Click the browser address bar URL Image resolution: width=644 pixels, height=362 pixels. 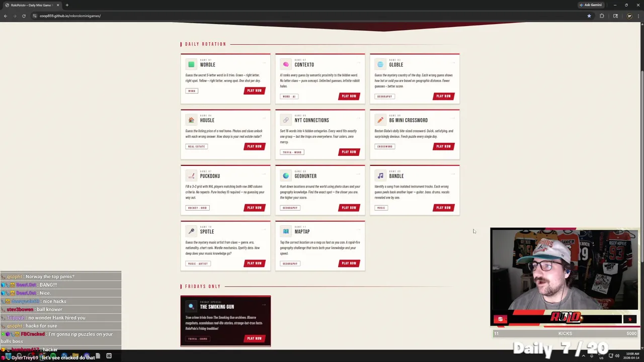70,16
